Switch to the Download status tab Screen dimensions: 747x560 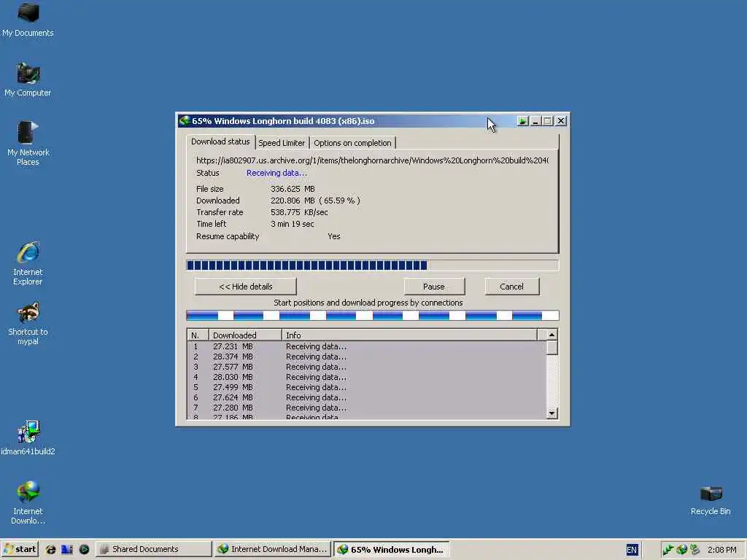[x=220, y=141]
